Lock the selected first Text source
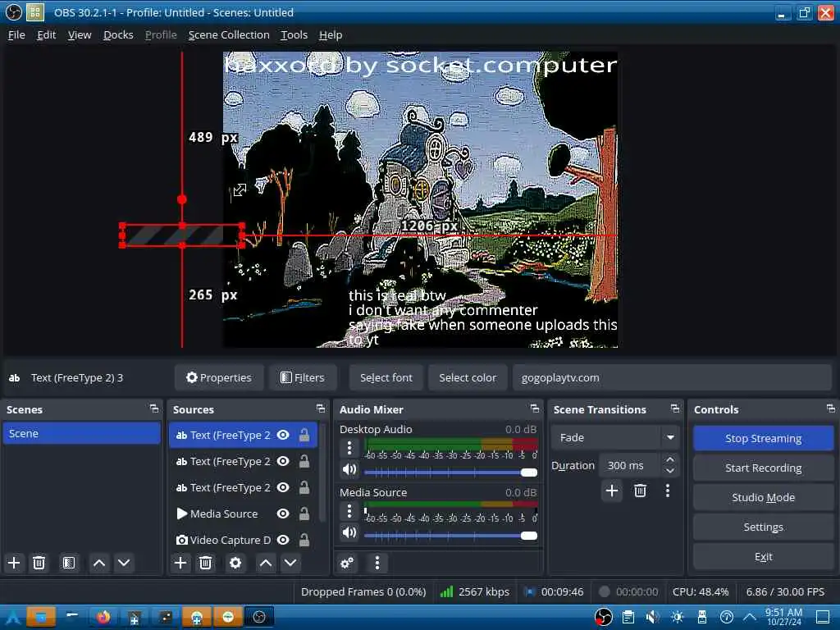 pos(304,435)
